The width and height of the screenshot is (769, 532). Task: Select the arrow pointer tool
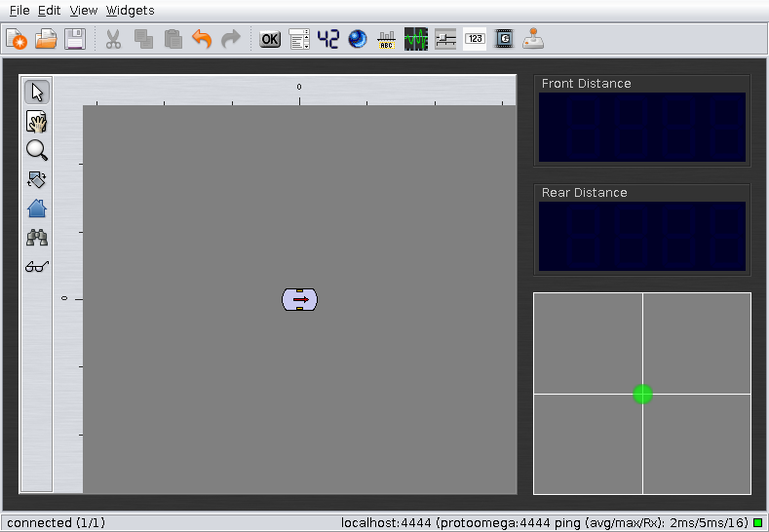click(37, 93)
